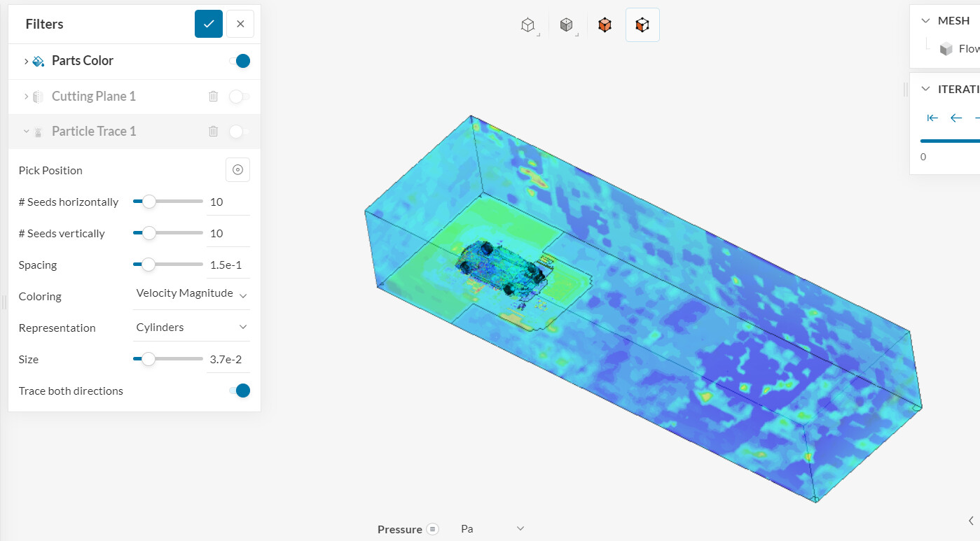Expand the Cutting Plane 1 filter
This screenshot has width=980, height=541.
(26, 96)
